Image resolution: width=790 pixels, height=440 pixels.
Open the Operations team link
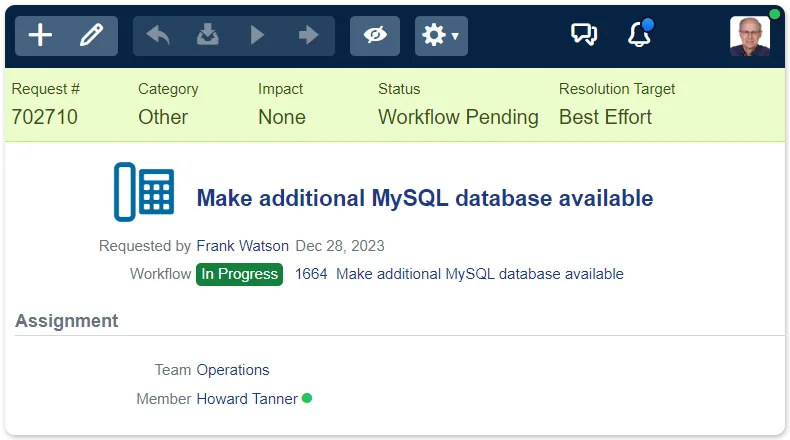(x=233, y=370)
